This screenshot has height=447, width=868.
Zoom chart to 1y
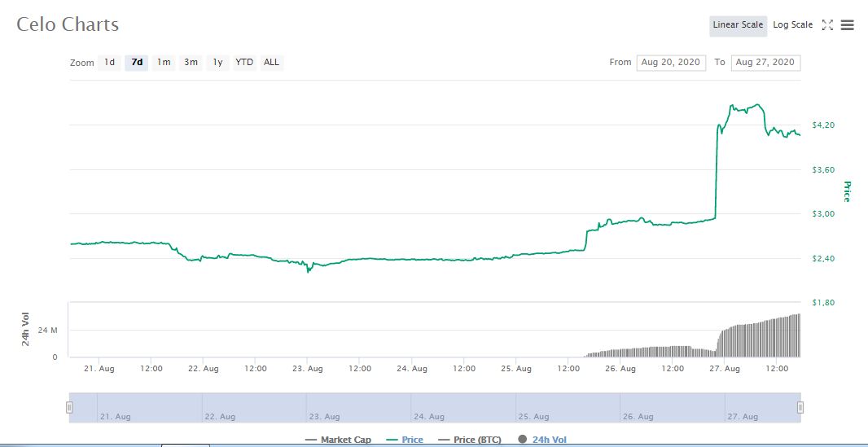click(217, 63)
